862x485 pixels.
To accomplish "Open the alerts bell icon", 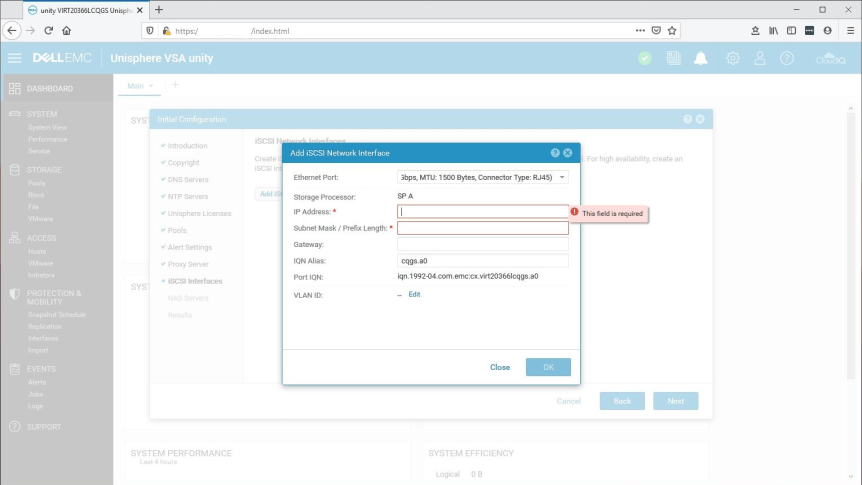I will click(701, 58).
